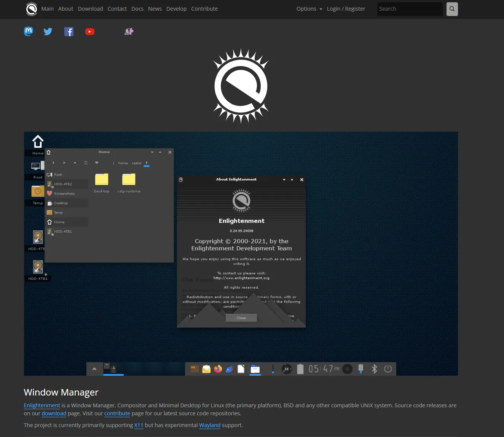Screen dimensions: 504x437
Task: Select HDD-4TB2 in the Home window sidebar
Action: (x=67, y=184)
